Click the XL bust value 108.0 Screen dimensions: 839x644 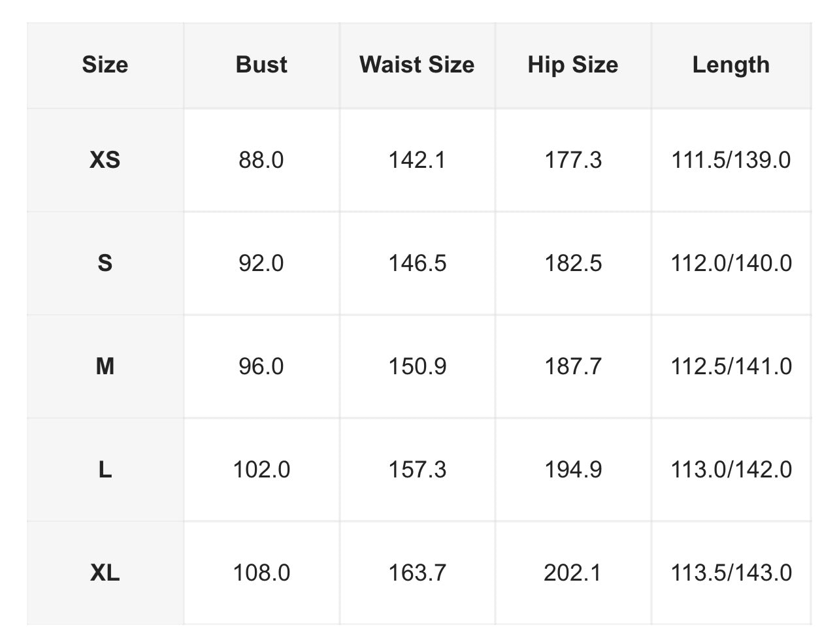point(261,573)
